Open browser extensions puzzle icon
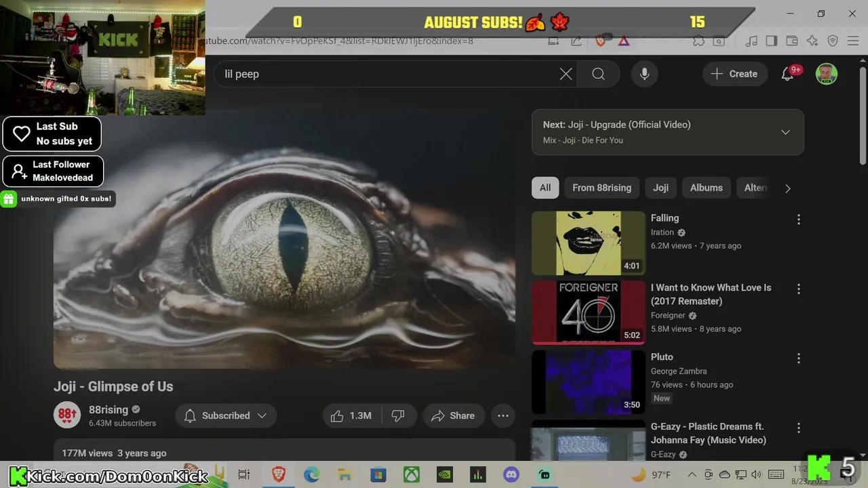 (698, 41)
